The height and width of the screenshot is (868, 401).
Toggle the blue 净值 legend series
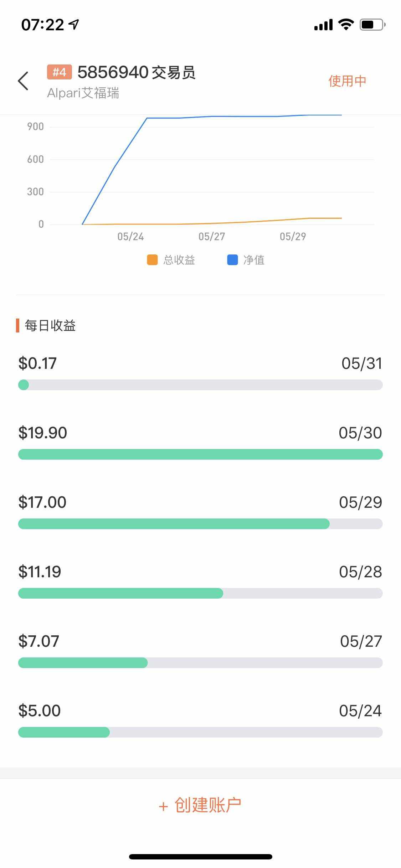(246, 260)
